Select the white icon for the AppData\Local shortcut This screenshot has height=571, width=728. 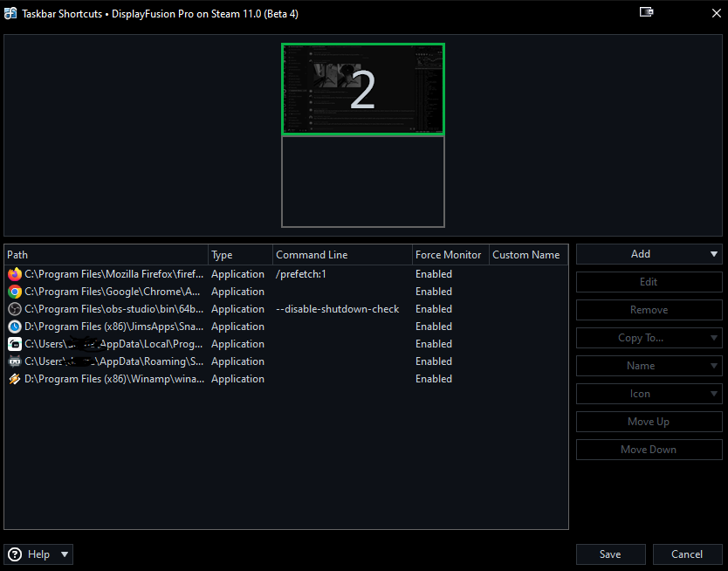14,344
